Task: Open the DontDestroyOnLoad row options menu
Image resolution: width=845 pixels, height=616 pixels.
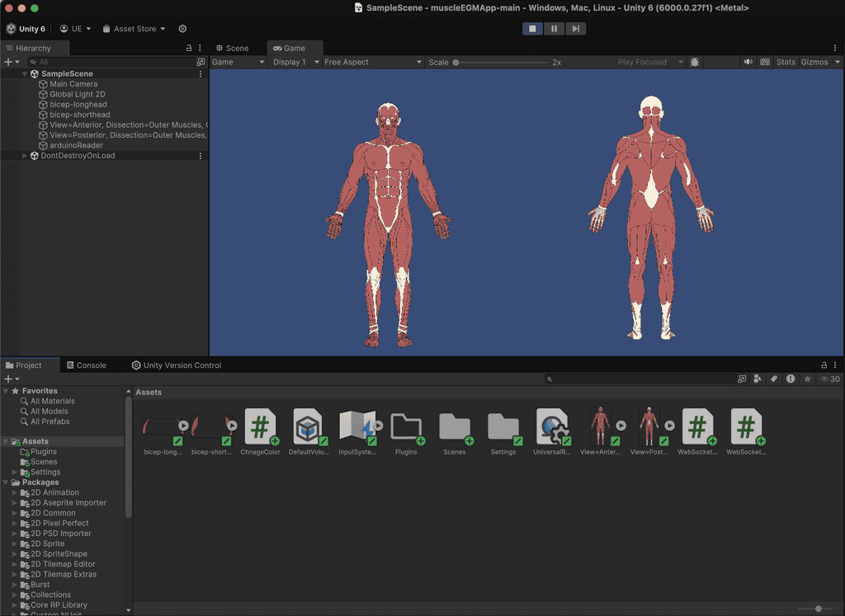Action: 201,156
